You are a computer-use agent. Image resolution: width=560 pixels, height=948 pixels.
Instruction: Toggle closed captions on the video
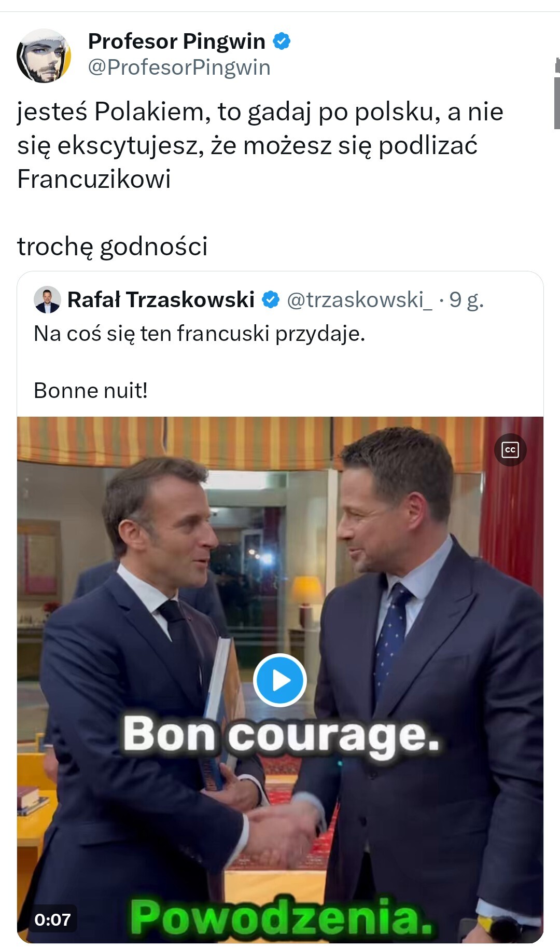510,449
